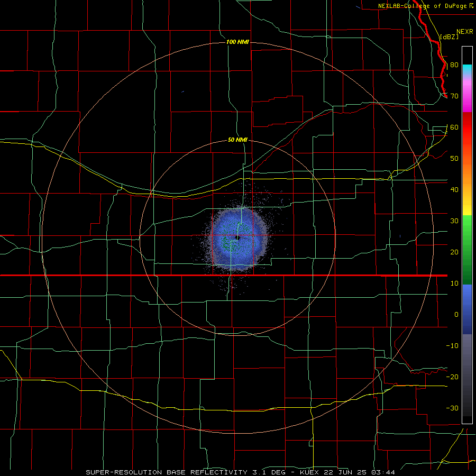Click the 50 NMI range ring label

tap(237, 140)
